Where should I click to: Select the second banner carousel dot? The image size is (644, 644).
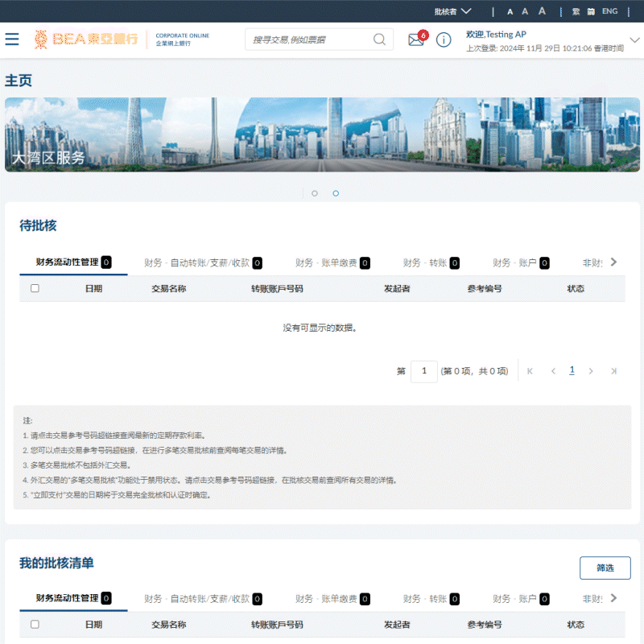(336, 193)
